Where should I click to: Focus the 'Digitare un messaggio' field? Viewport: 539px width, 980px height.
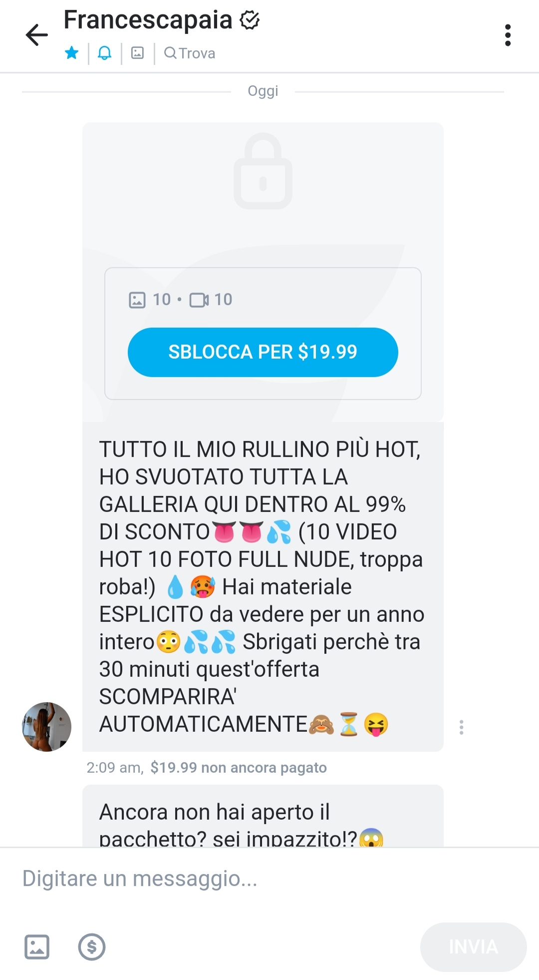pos(269,879)
